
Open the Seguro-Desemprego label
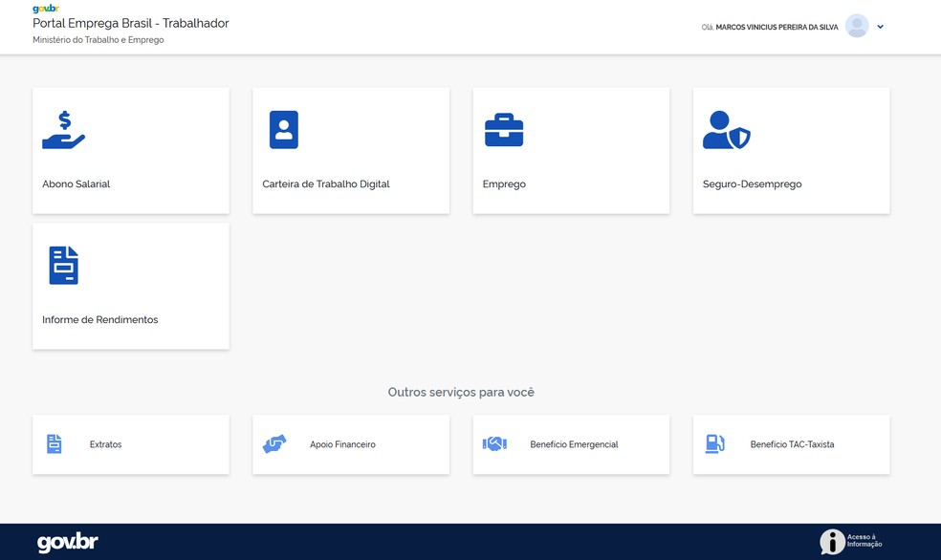coord(752,184)
